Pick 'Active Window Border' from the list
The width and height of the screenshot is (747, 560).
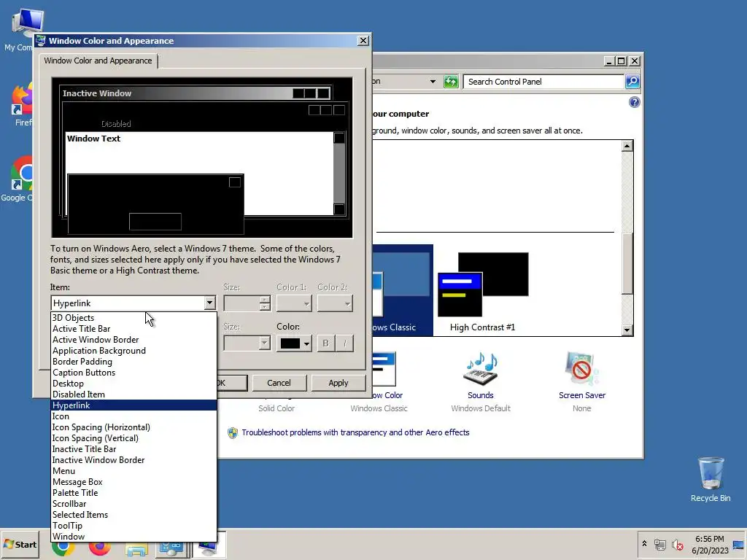pos(133,340)
